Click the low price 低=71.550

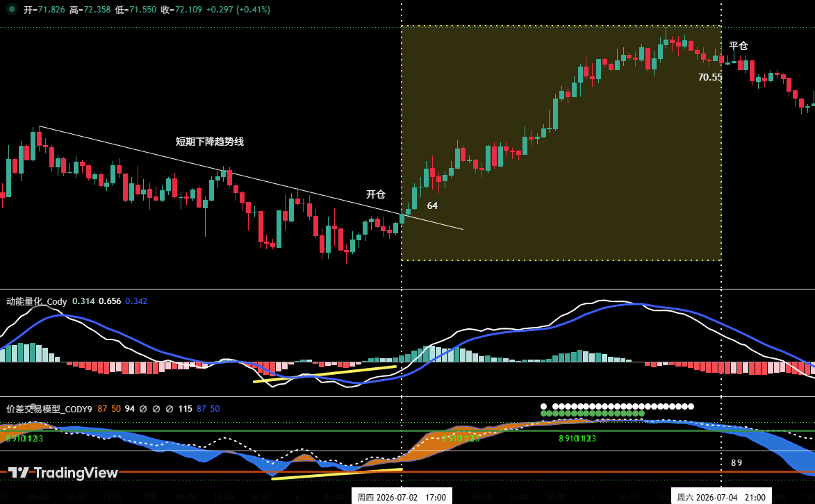point(135,9)
